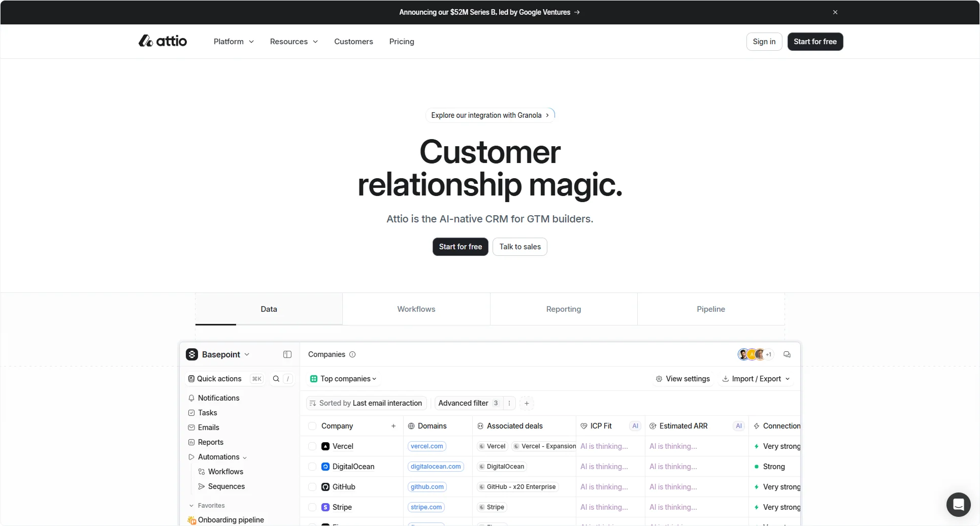
Task: Open Quick actions in the sidebar
Action: (x=219, y=379)
